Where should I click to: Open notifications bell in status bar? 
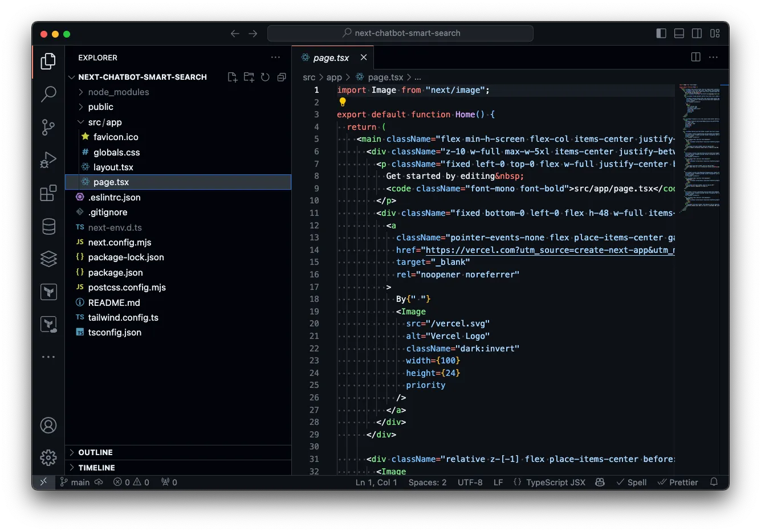pyautogui.click(x=714, y=482)
